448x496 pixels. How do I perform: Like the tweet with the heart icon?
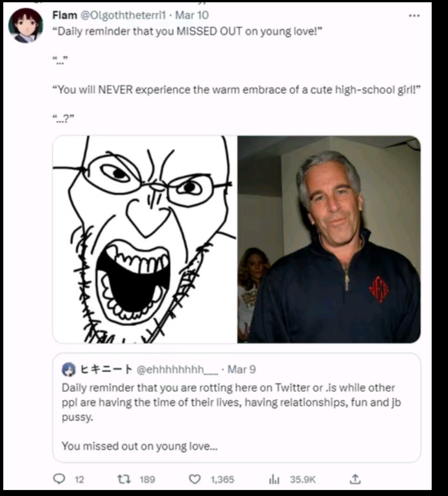tap(195, 479)
